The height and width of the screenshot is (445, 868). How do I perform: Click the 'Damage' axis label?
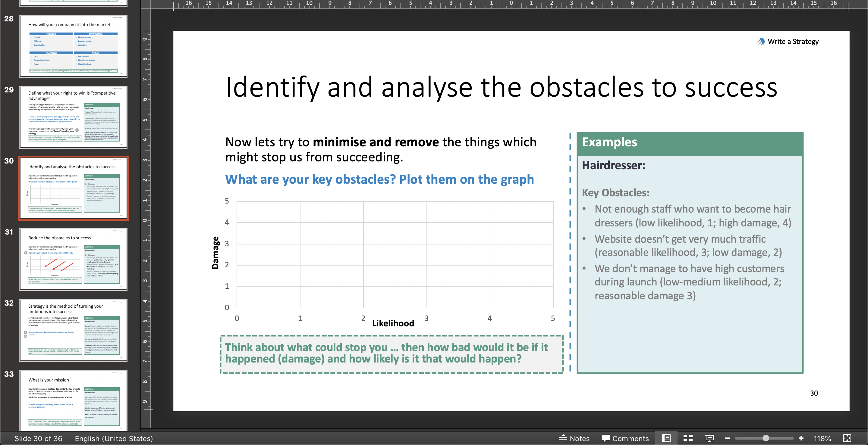point(215,253)
